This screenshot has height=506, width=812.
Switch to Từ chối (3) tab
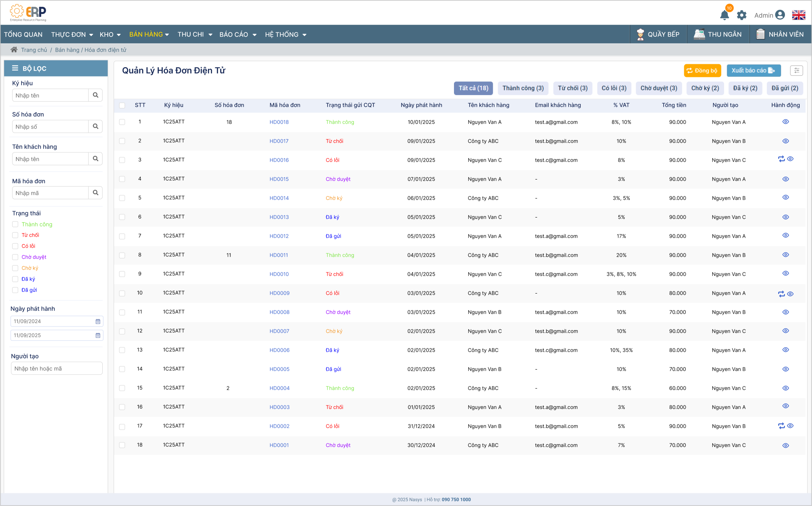pyautogui.click(x=573, y=88)
